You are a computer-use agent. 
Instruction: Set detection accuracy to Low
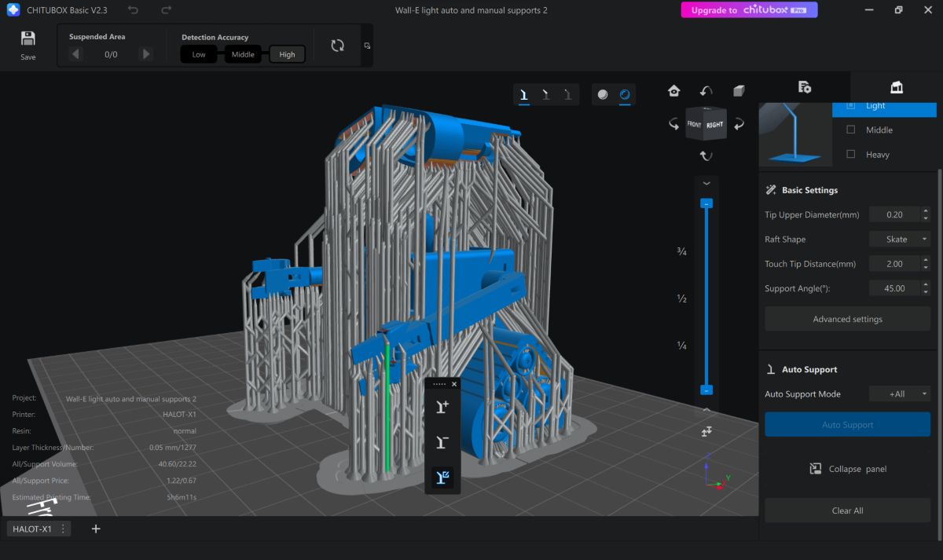click(x=199, y=55)
